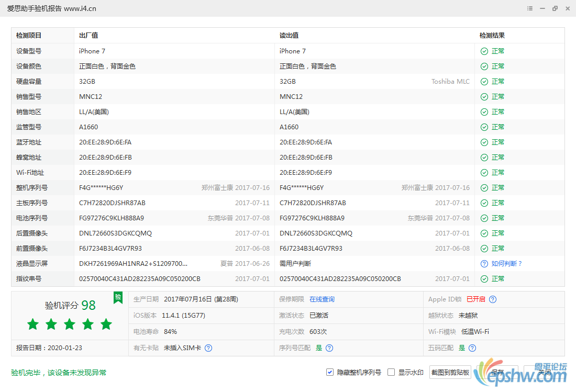Image resolution: width=576 pixels, height=392 pixels.
Task: Click the 指纹串号 正常 check icon
Action: pyautogui.click(x=484, y=278)
